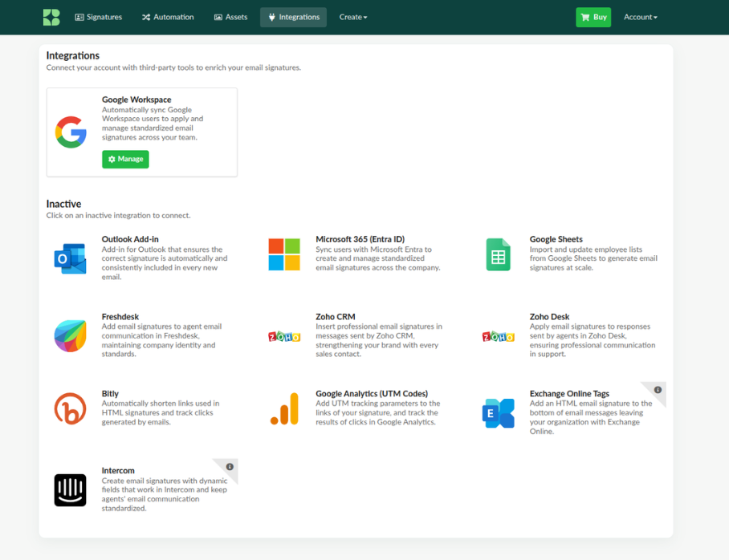Click the Intercom logo icon
Image resolution: width=729 pixels, height=560 pixels.
70,490
